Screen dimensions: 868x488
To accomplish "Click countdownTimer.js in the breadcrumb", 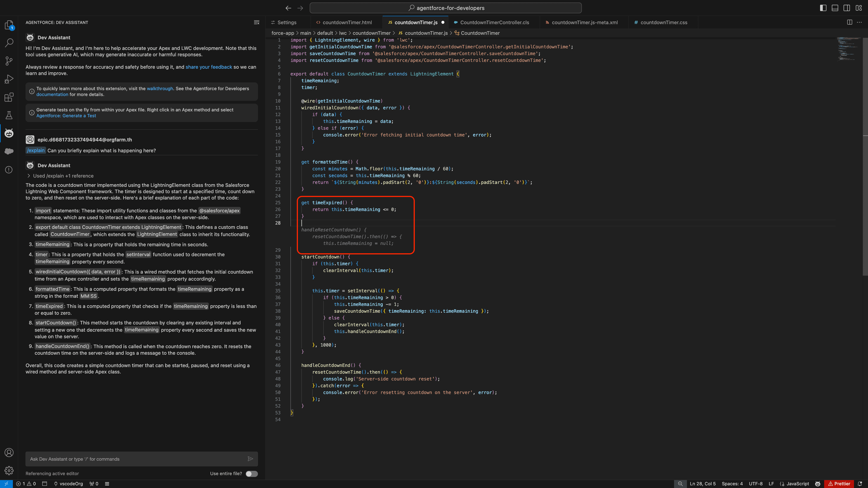I will point(423,33).
